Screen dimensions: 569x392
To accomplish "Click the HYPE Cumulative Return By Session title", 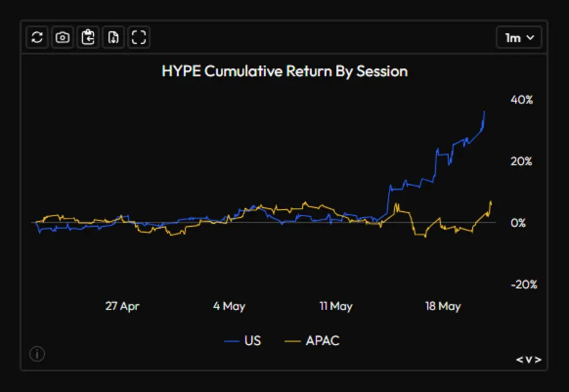I will [284, 71].
